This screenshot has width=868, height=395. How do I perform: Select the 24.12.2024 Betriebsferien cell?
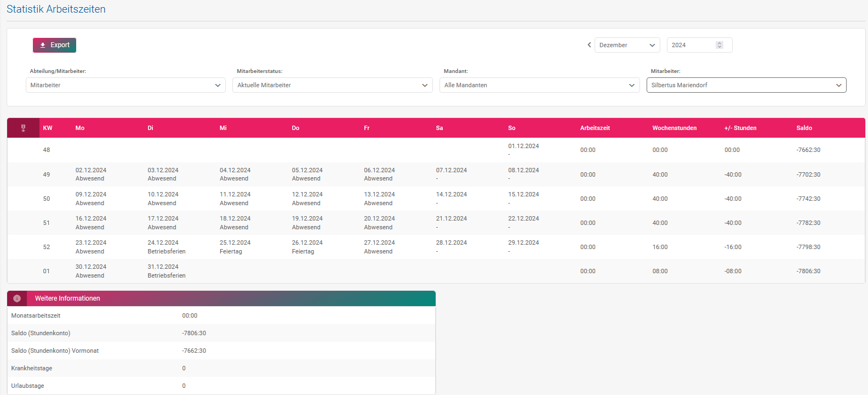(x=167, y=247)
